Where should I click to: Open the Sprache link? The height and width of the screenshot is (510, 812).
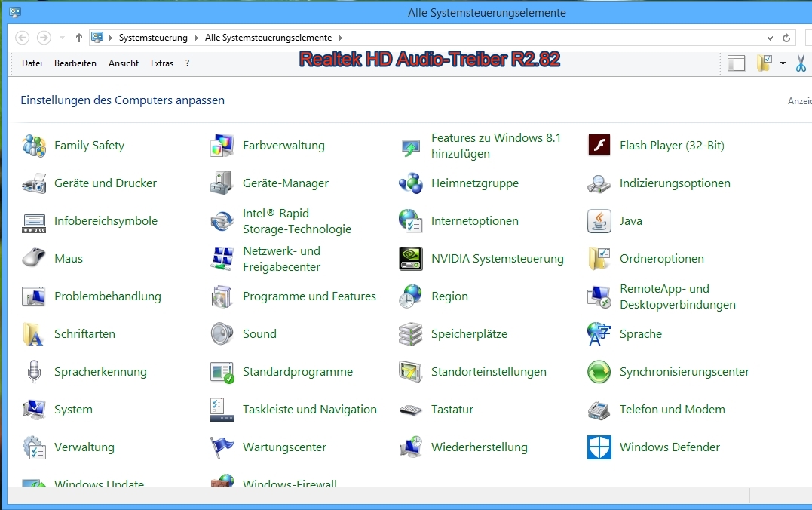click(641, 334)
